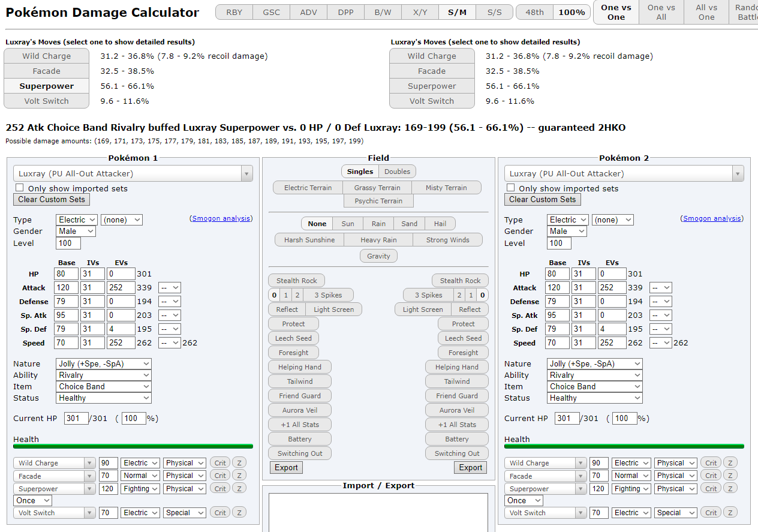Select the 48th notation option
Image resolution: width=758 pixels, height=532 pixels.
pos(534,12)
